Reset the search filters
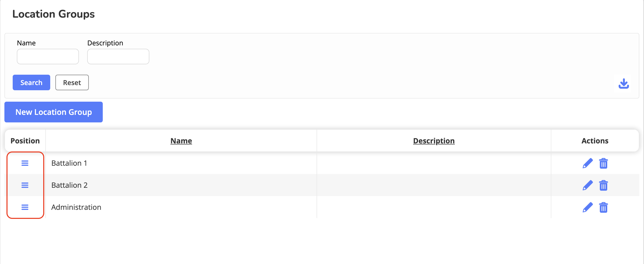 coord(72,82)
